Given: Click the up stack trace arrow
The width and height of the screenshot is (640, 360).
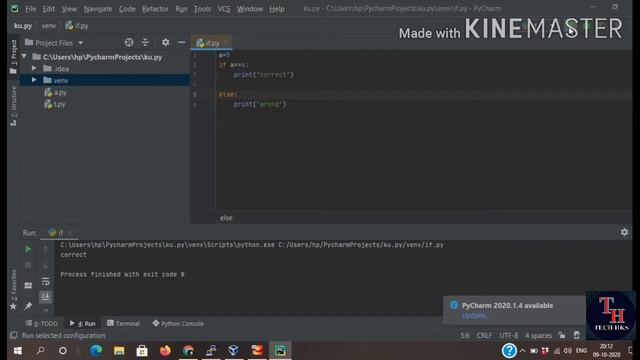Looking at the screenshot, I should click(x=45, y=249).
